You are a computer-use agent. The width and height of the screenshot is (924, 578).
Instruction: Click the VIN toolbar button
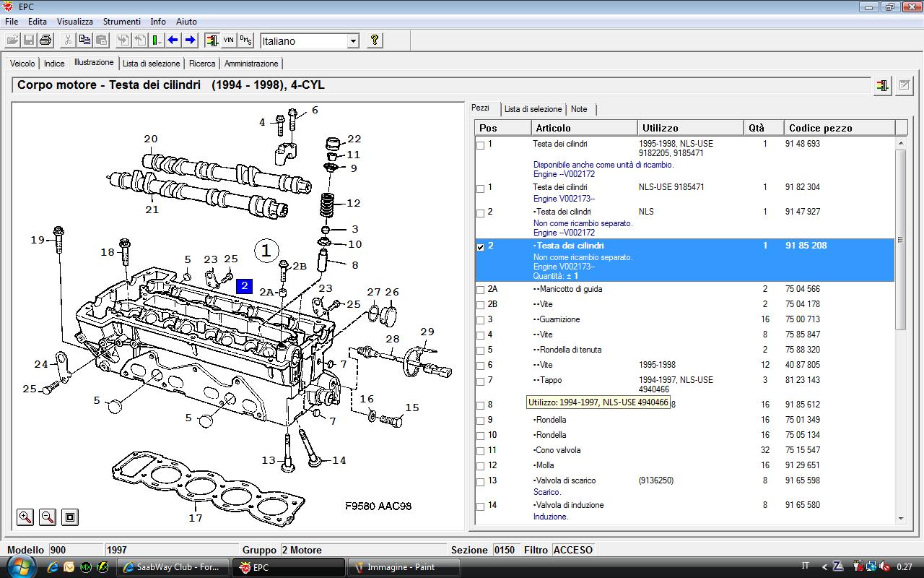tap(229, 40)
